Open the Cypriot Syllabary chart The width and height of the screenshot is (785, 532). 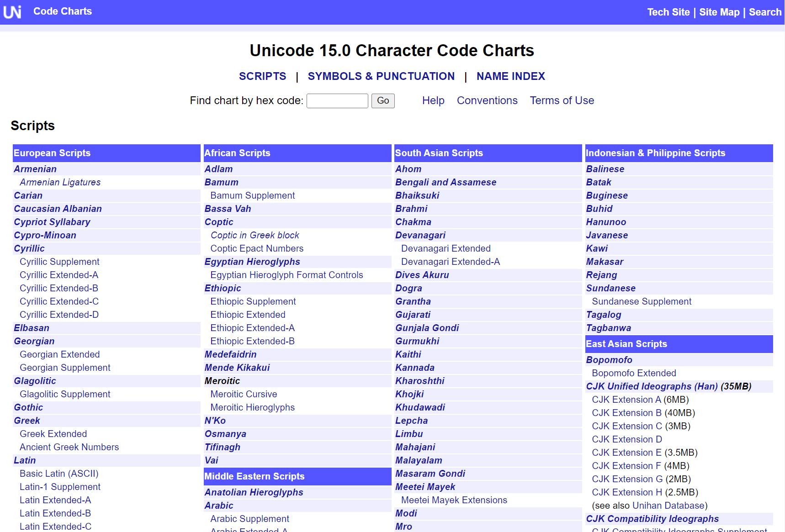click(52, 222)
